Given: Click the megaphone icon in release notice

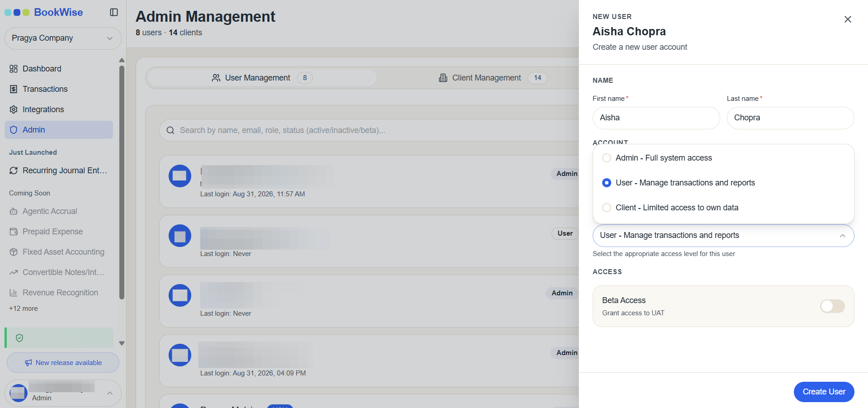Looking at the screenshot, I should (28, 363).
